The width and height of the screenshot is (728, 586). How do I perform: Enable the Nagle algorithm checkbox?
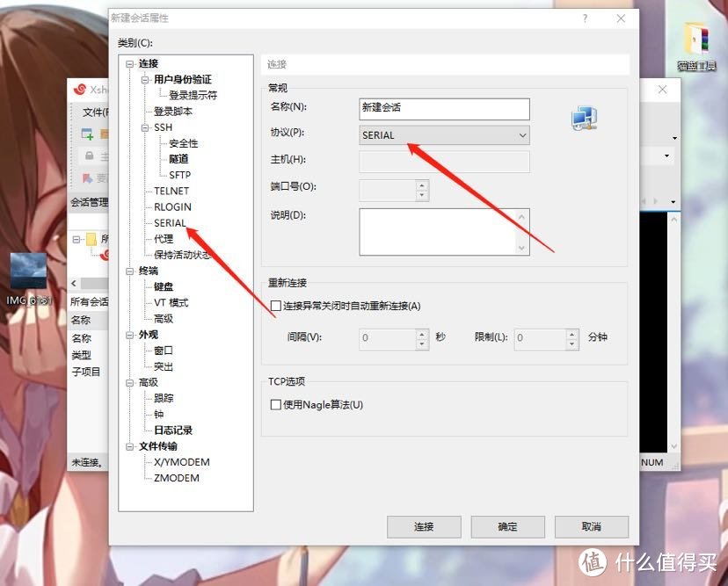[275, 405]
